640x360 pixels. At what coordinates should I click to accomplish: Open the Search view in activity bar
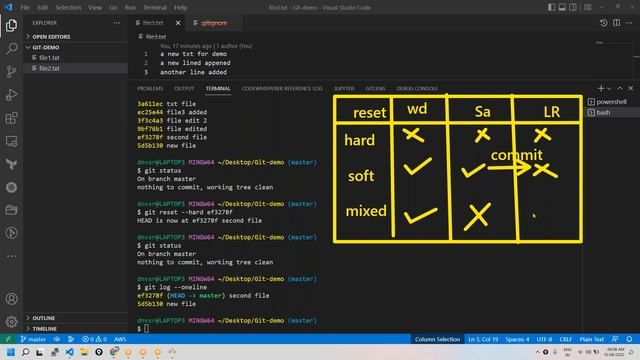(x=11, y=49)
